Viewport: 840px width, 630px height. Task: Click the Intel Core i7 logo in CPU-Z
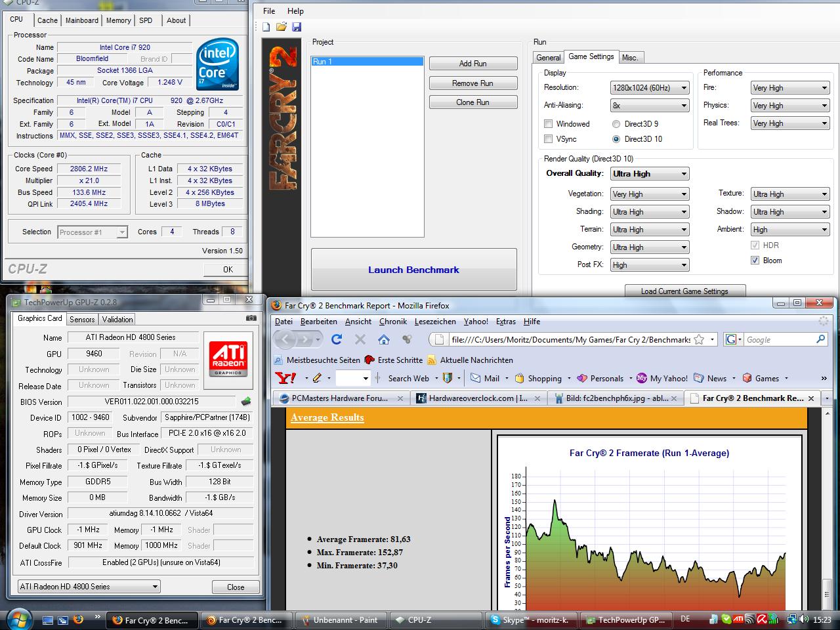218,64
